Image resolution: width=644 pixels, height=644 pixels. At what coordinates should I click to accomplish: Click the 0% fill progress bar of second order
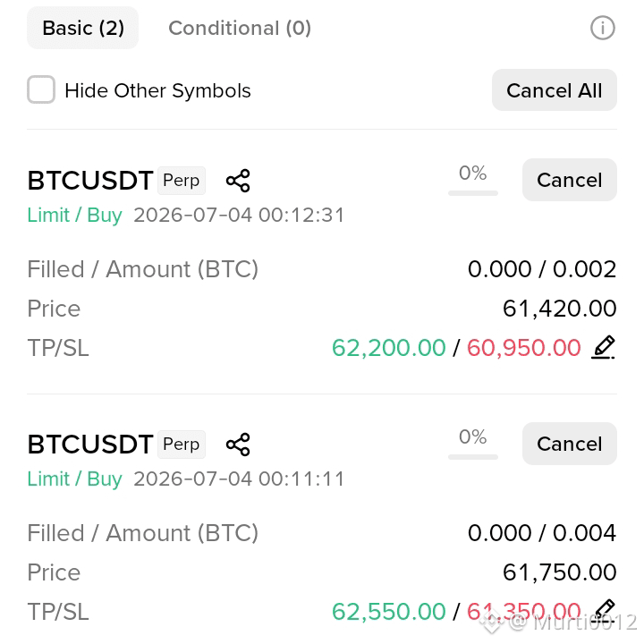tap(473, 457)
